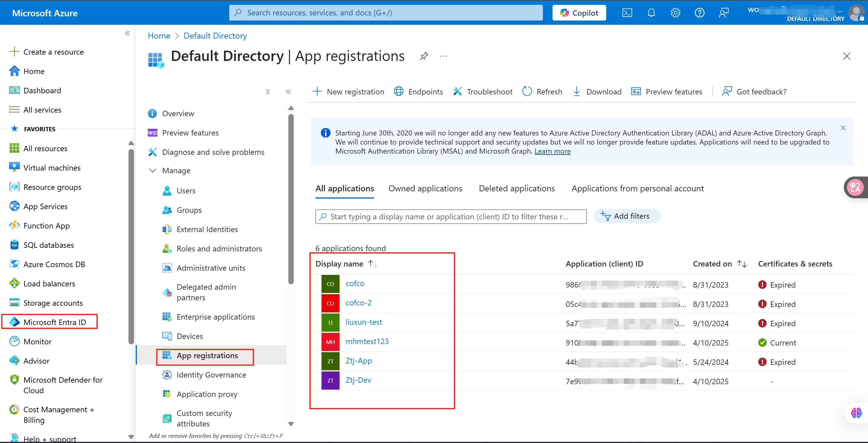Open liuxun-test application
868x443 pixels.
pyautogui.click(x=363, y=322)
